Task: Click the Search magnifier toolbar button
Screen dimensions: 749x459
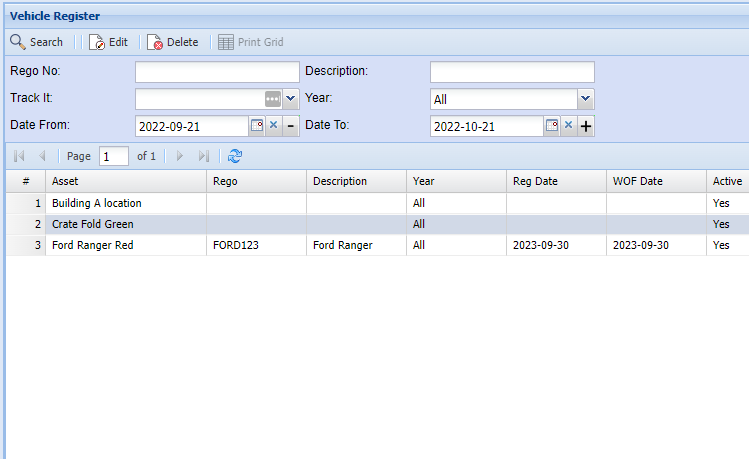Action: click(36, 42)
